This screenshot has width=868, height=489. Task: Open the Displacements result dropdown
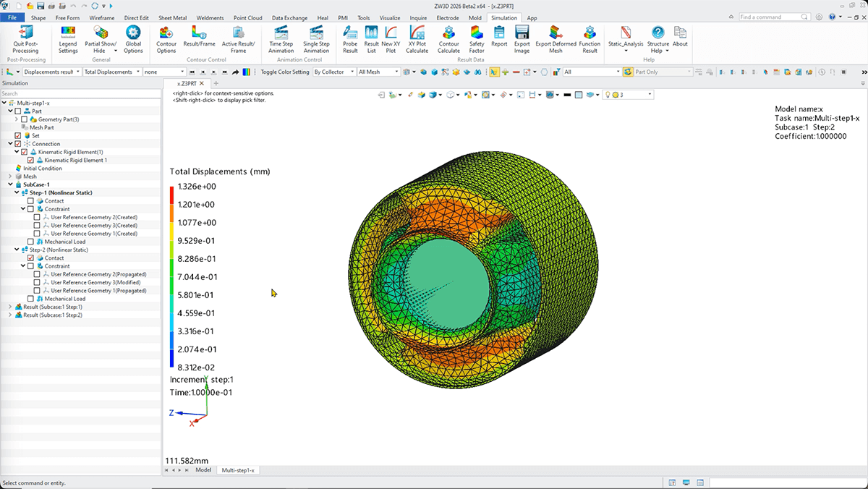pyautogui.click(x=52, y=72)
